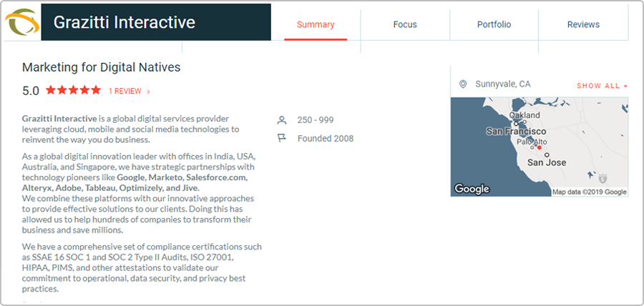This screenshot has width=644, height=306.
Task: Click the red Sunnyvale marker on map
Action: (x=540, y=147)
